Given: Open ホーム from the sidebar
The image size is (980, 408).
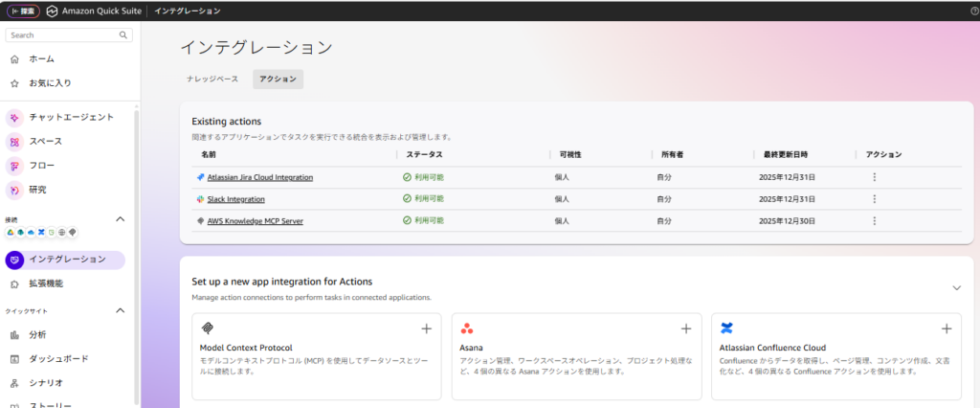Looking at the screenshot, I should coord(41,59).
